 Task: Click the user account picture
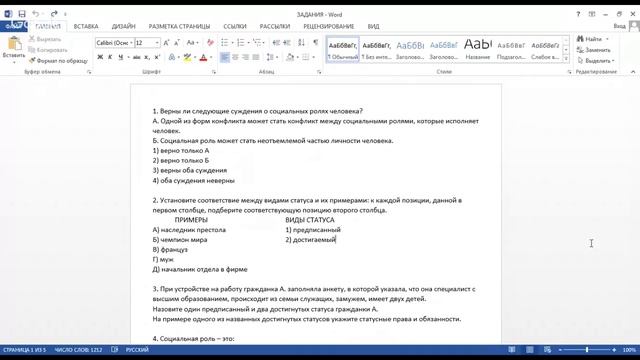[634, 26]
